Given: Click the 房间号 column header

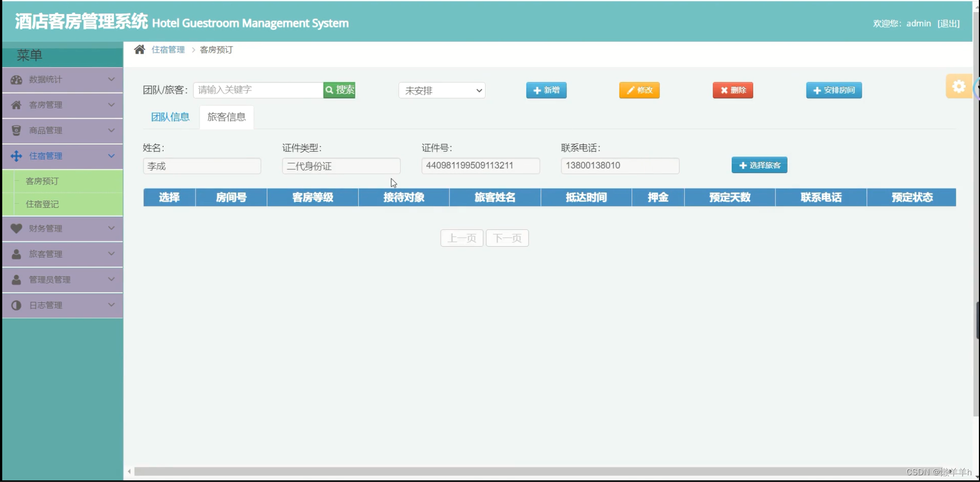Looking at the screenshot, I should coord(231,198).
